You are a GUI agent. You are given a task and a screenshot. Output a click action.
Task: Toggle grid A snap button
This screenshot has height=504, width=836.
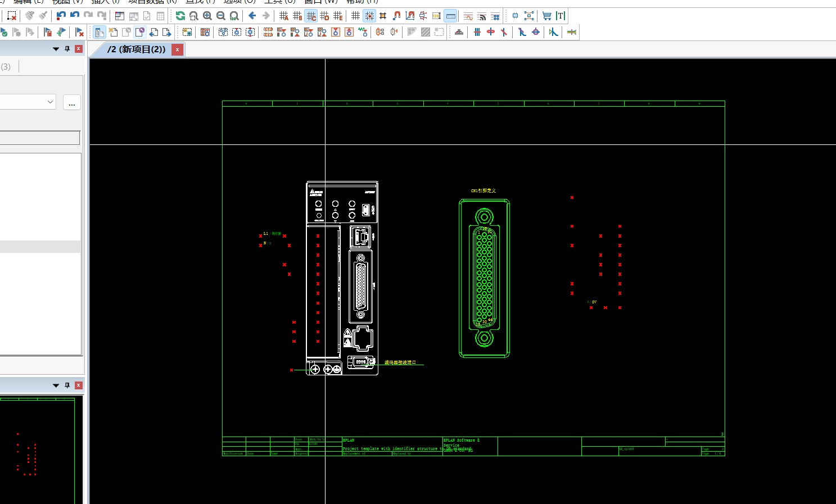[284, 16]
